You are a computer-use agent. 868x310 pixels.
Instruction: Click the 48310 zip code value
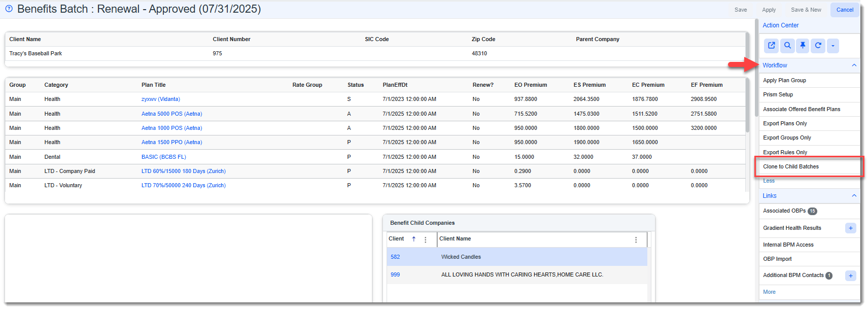[x=479, y=54]
